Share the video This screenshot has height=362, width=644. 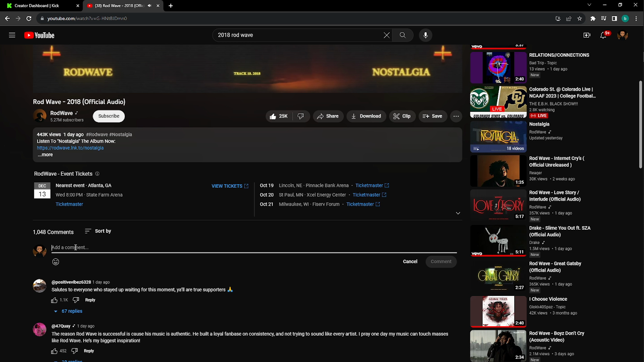tap(328, 116)
